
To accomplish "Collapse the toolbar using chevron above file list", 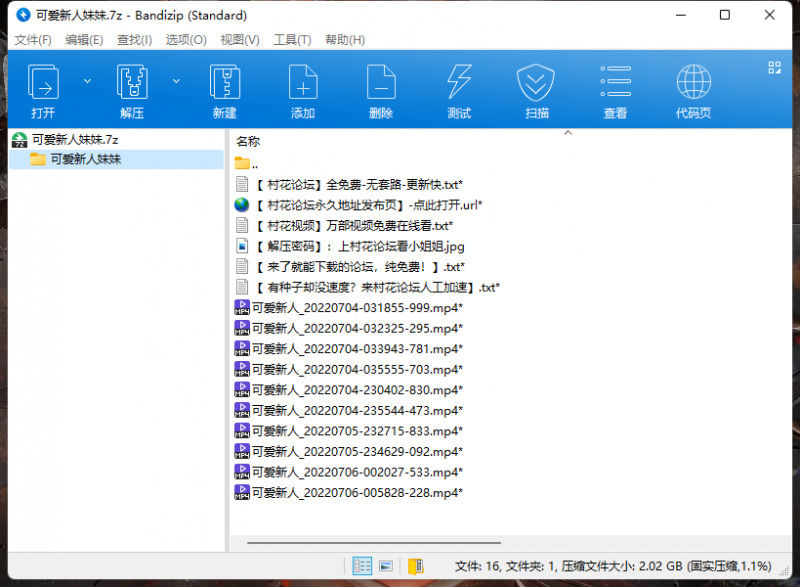I will point(568,132).
